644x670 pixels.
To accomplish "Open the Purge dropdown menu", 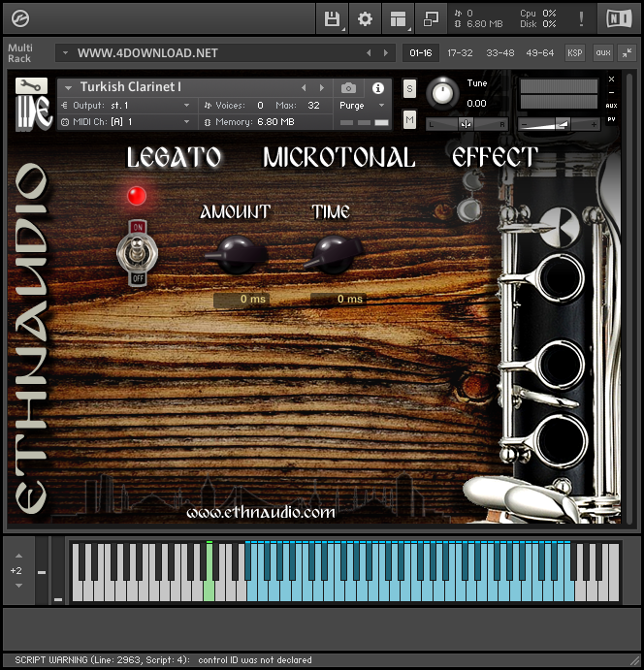I will (x=363, y=105).
